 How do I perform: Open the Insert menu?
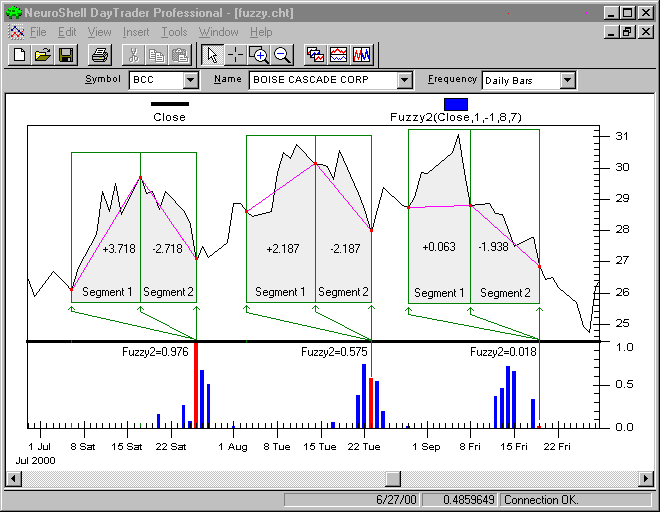point(136,32)
